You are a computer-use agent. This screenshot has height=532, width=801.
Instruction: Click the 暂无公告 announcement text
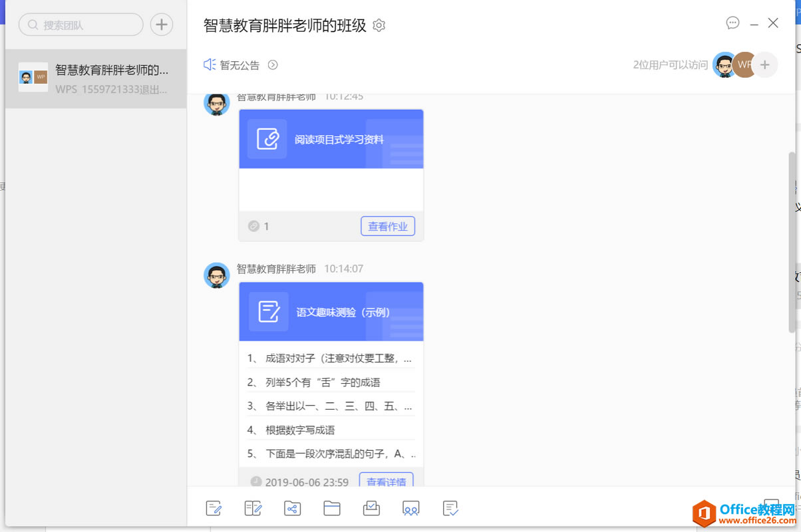pyautogui.click(x=240, y=65)
